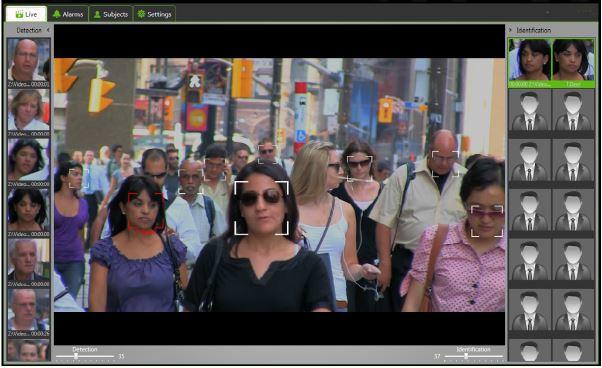Click the first empty silhouette identification slot
The height and width of the screenshot is (368, 602).
tap(530, 112)
